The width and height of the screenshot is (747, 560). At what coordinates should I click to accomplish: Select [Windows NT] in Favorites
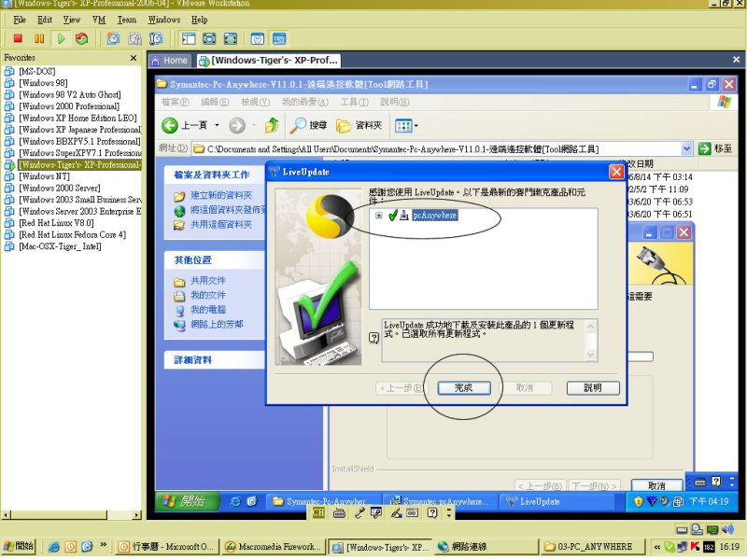click(44, 176)
